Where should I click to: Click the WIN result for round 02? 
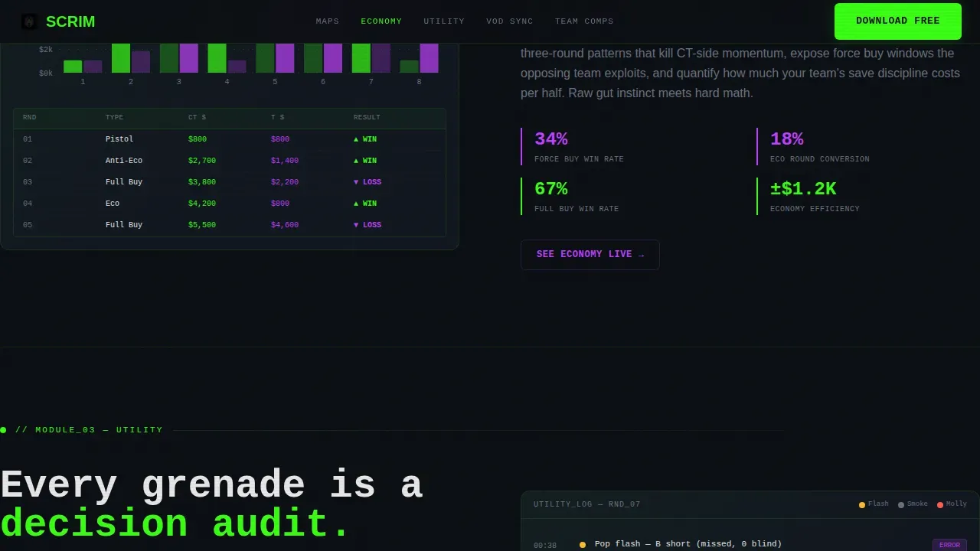pos(365,161)
